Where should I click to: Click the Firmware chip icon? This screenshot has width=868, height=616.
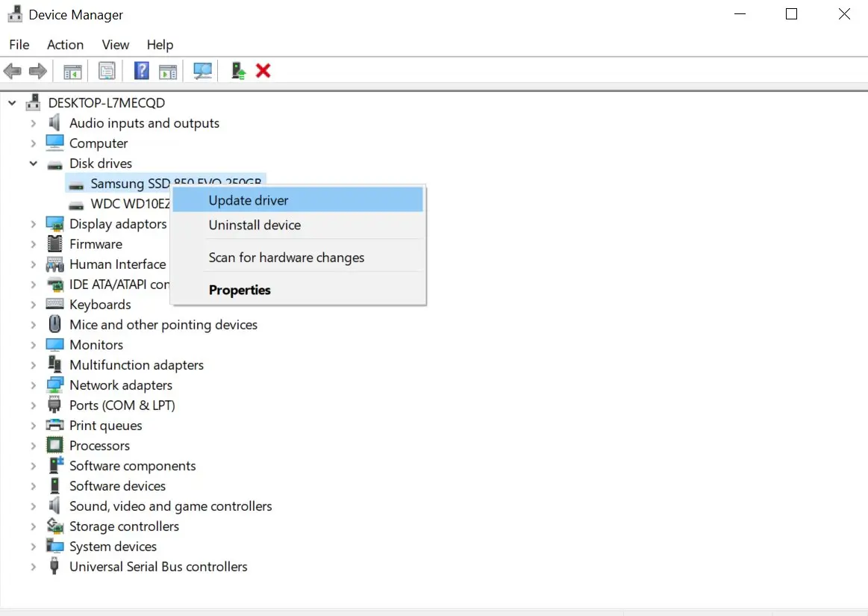(54, 243)
